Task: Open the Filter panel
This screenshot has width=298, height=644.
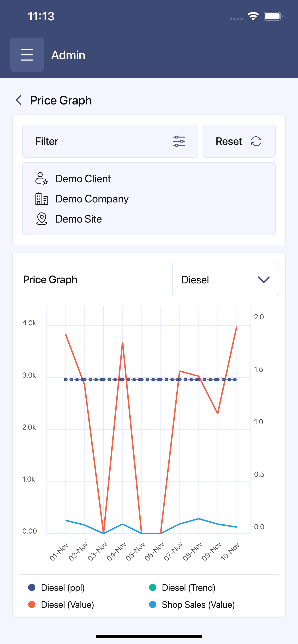Action: point(110,141)
